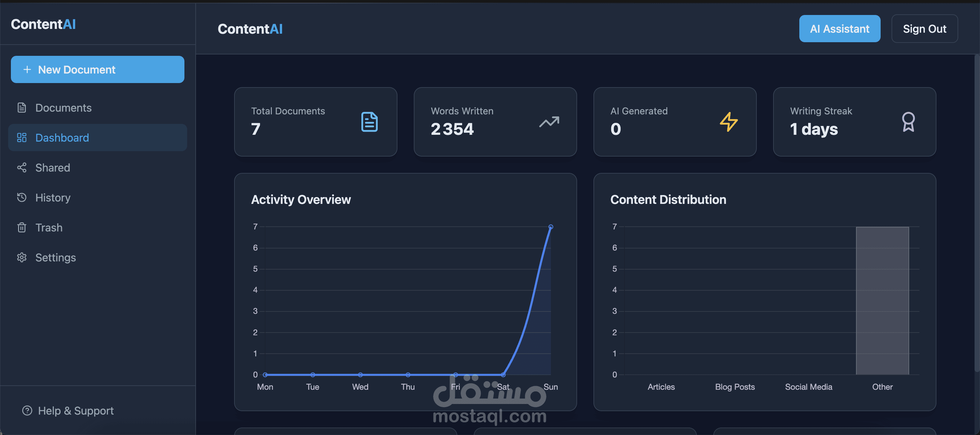
Task: Click the Total Documents file icon
Action: point(369,122)
